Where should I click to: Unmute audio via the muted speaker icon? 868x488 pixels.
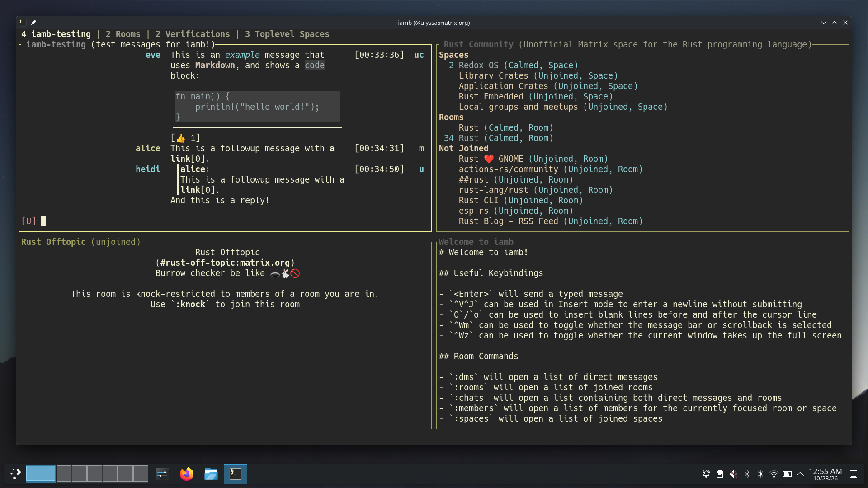pyautogui.click(x=733, y=474)
